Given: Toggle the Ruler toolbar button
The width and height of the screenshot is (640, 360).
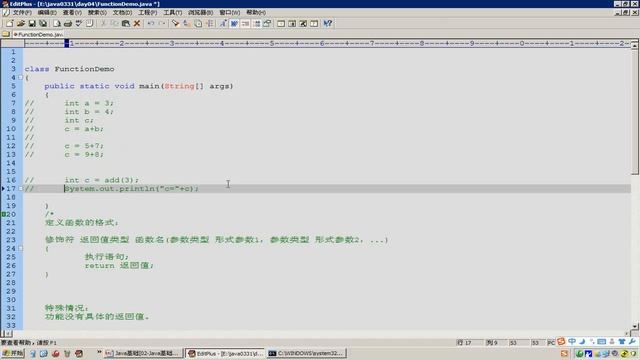Looking at the screenshot, I should click(245, 24).
